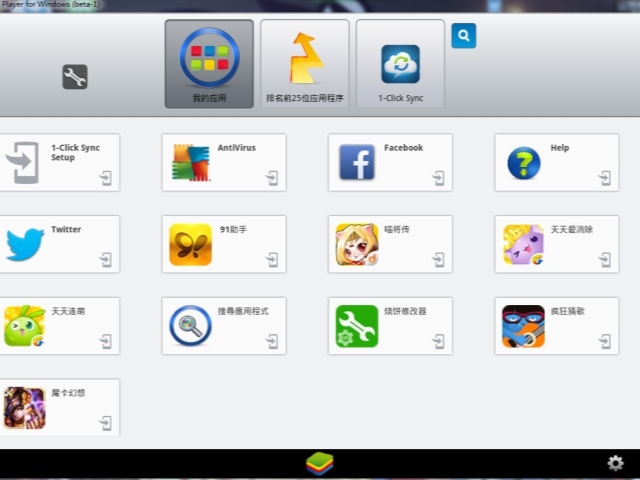Open the 疯狂猜歌 guitar app icon
The image size is (640, 480).
[x=524, y=326]
